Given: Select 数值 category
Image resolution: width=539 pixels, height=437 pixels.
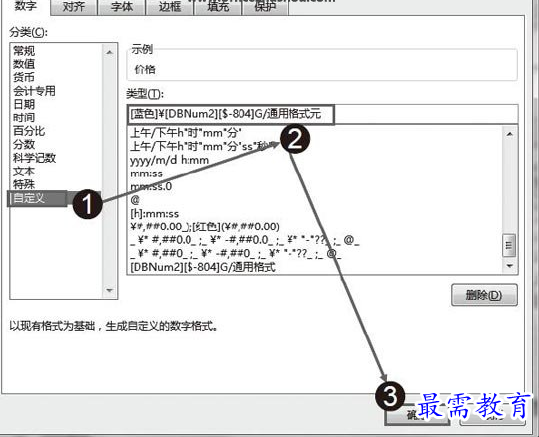Looking at the screenshot, I should pyautogui.click(x=24, y=64).
